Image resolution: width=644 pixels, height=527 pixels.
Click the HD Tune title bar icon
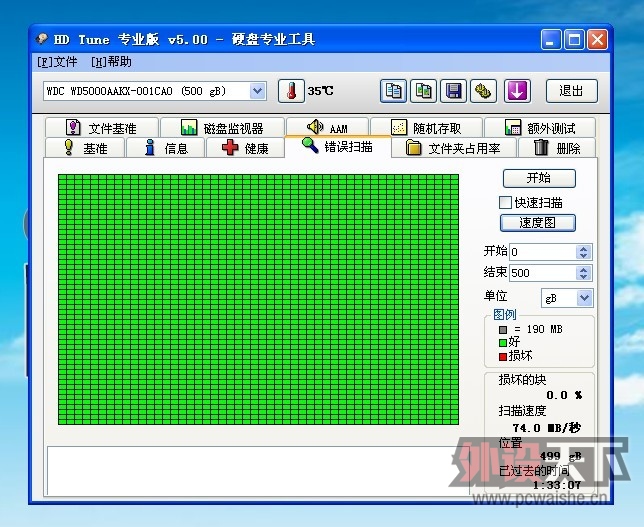point(42,39)
